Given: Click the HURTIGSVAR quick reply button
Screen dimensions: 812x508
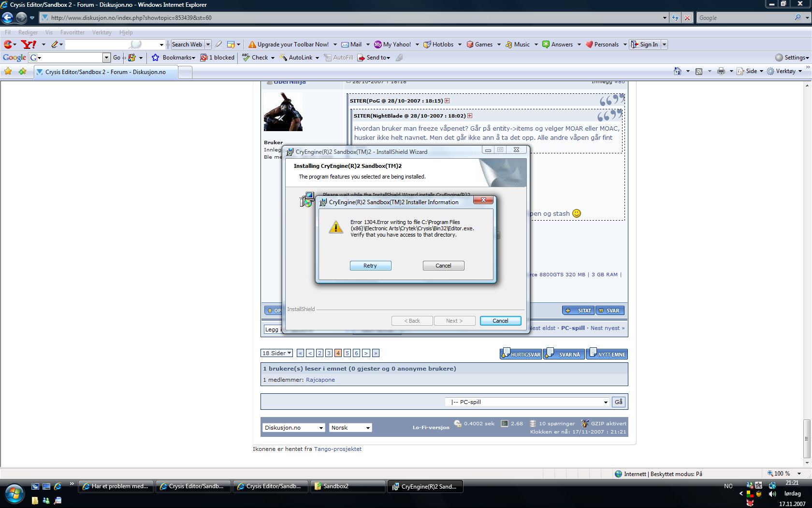Looking at the screenshot, I should [x=521, y=354].
